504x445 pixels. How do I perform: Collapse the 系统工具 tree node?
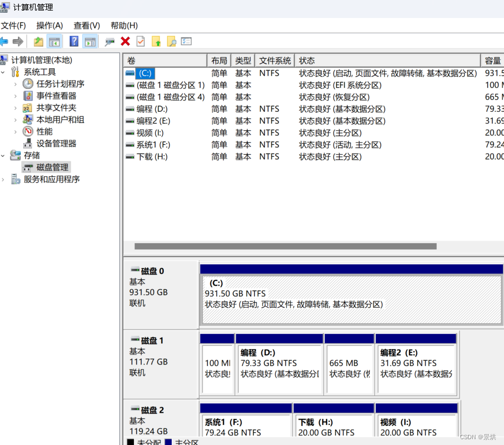pos(3,72)
